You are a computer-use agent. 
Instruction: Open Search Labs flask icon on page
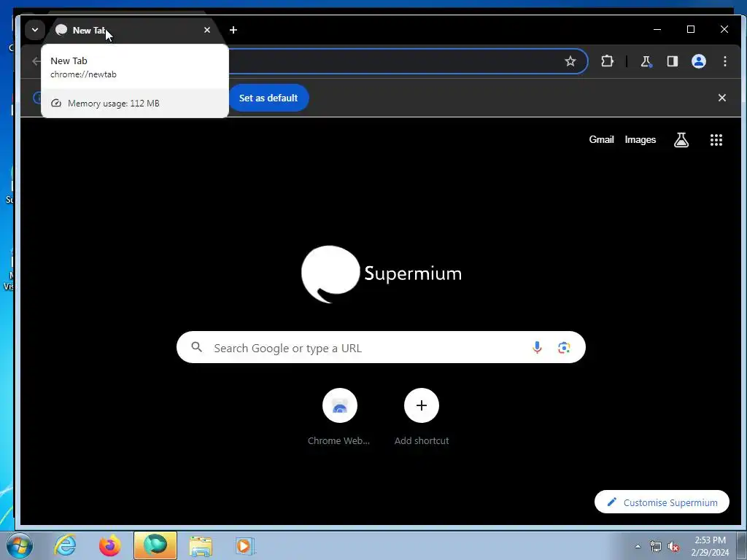(x=681, y=139)
